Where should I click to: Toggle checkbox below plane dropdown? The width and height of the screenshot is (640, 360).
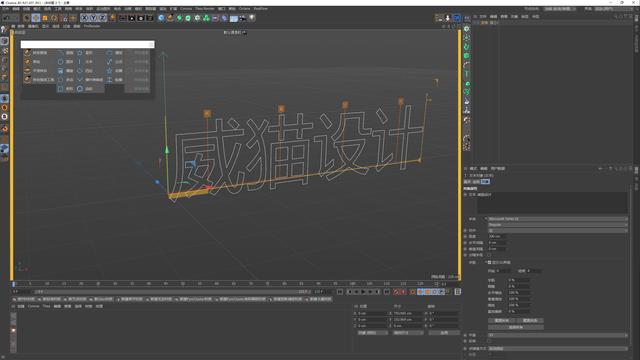coord(489,341)
